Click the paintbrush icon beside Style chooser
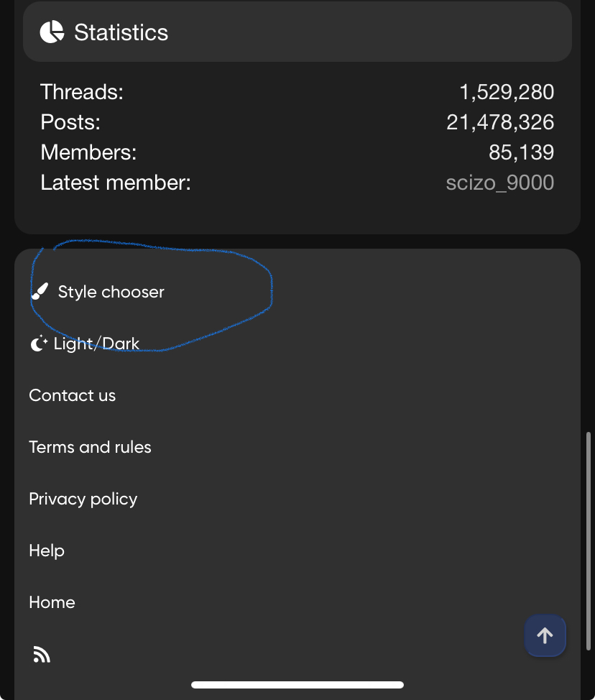This screenshot has height=700, width=595. 40,292
